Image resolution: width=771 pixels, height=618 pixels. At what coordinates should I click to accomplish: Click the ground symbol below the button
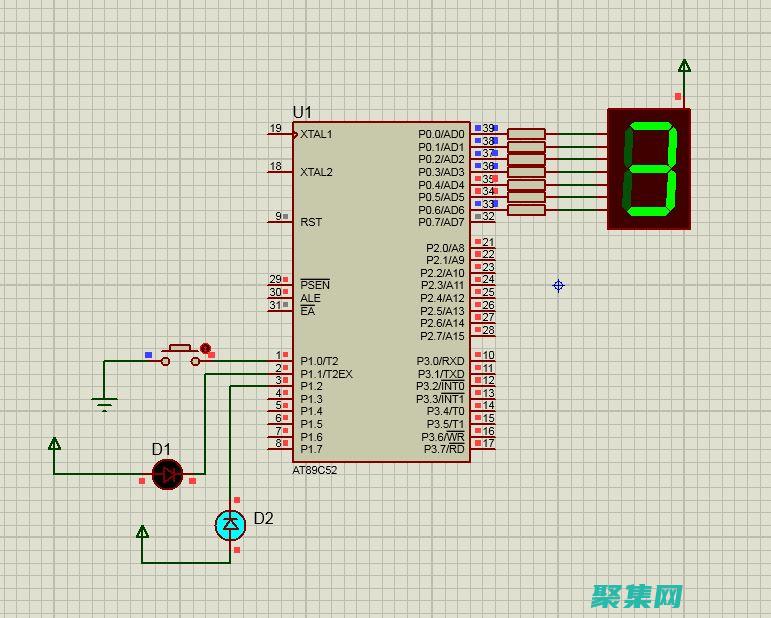104,403
